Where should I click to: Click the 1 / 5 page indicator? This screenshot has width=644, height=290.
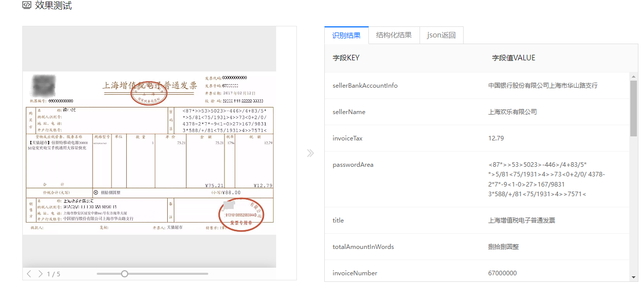point(54,274)
